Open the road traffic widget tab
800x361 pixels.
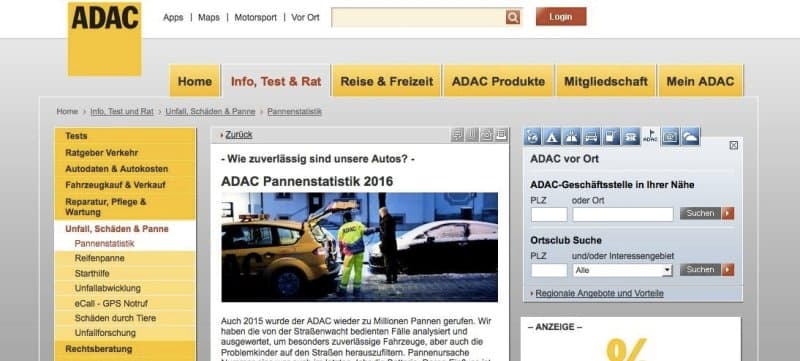pos(572,137)
